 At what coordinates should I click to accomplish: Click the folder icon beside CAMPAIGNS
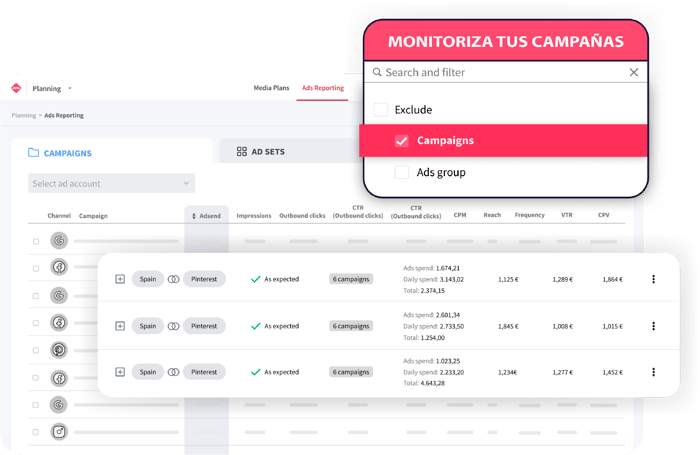(x=33, y=153)
